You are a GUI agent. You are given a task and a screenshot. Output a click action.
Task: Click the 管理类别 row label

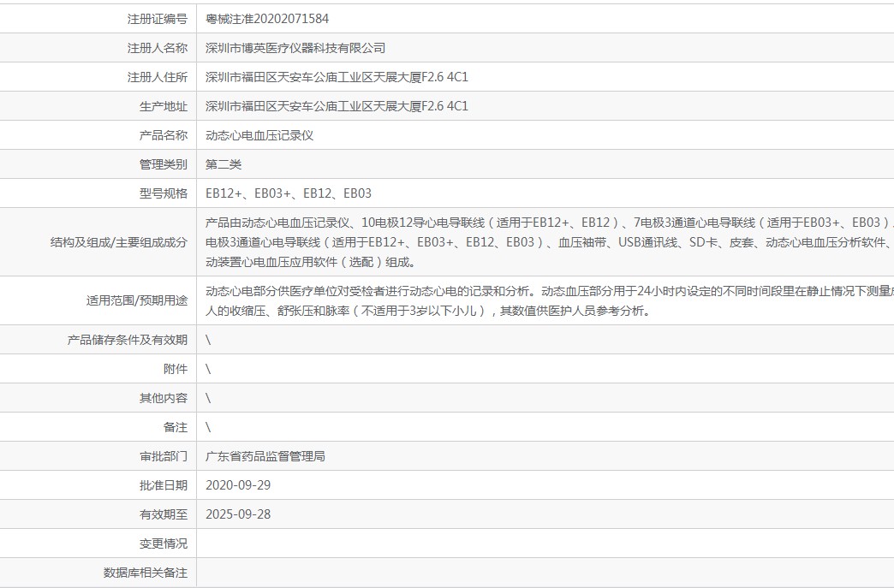coord(164,164)
